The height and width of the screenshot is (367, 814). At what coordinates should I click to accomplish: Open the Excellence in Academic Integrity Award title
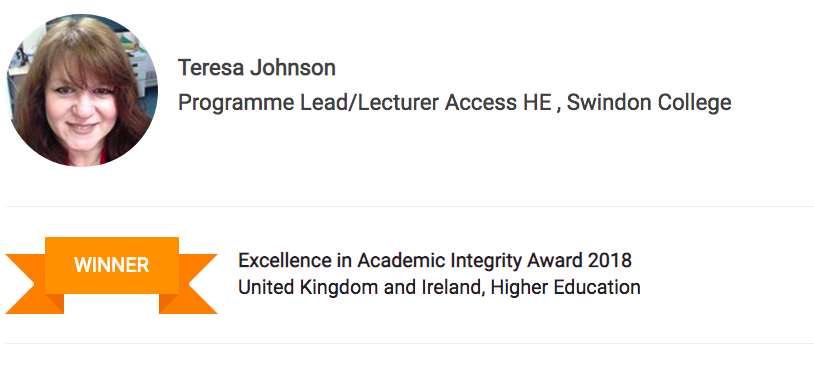click(x=435, y=260)
